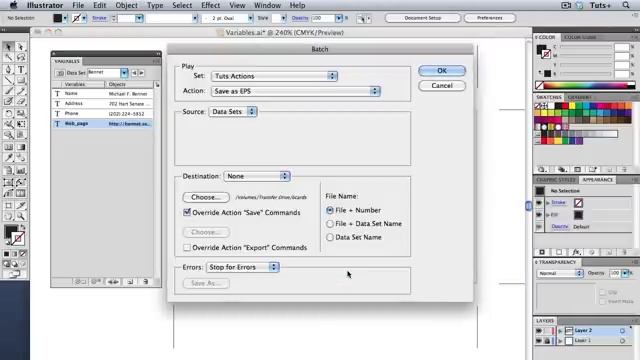Viewport: 640px width, 360px height.
Task: Click Preferences button in control bar
Action: [x=490, y=18]
